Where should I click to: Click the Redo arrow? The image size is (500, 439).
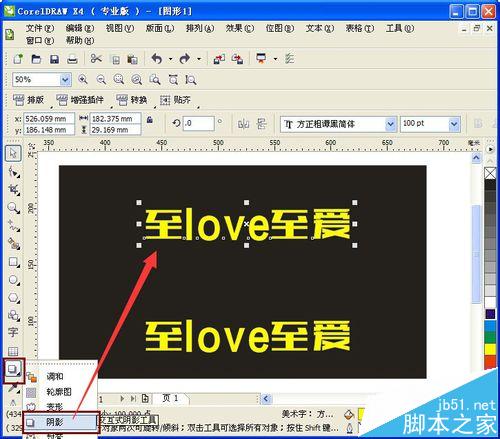coord(185,59)
